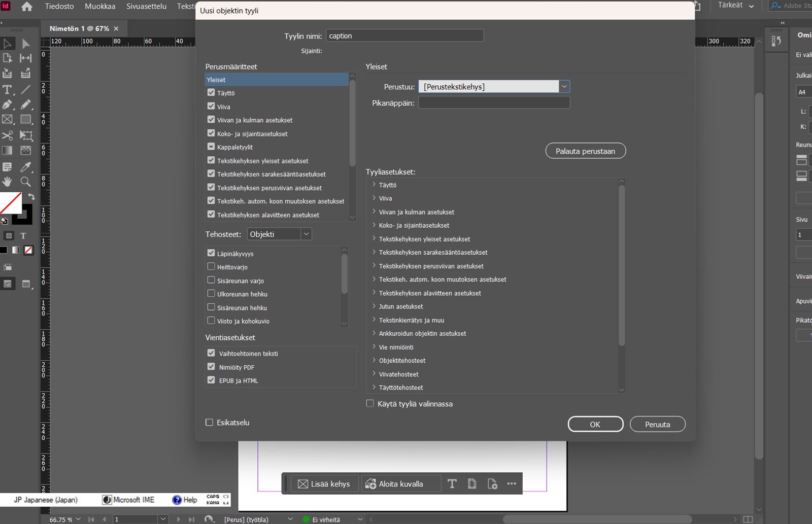This screenshot has height=524, width=812.
Task: Open the Muokkaa menu
Action: tap(100, 7)
